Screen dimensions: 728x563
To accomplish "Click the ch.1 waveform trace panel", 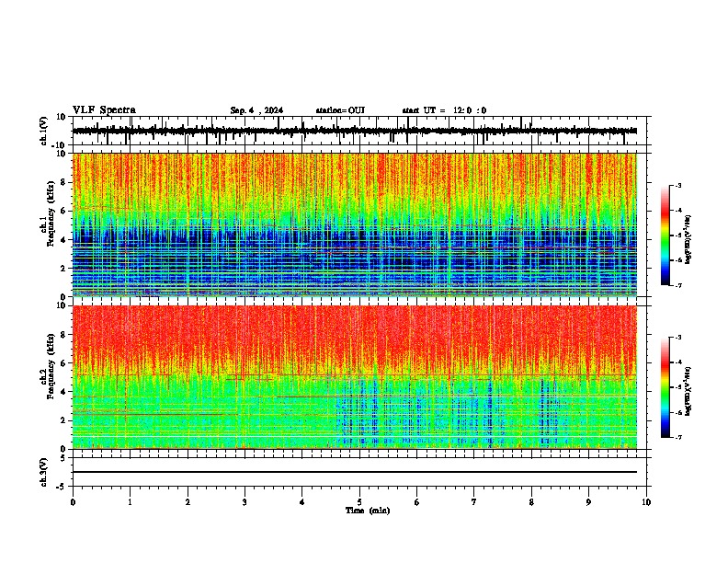I will click(x=361, y=131).
